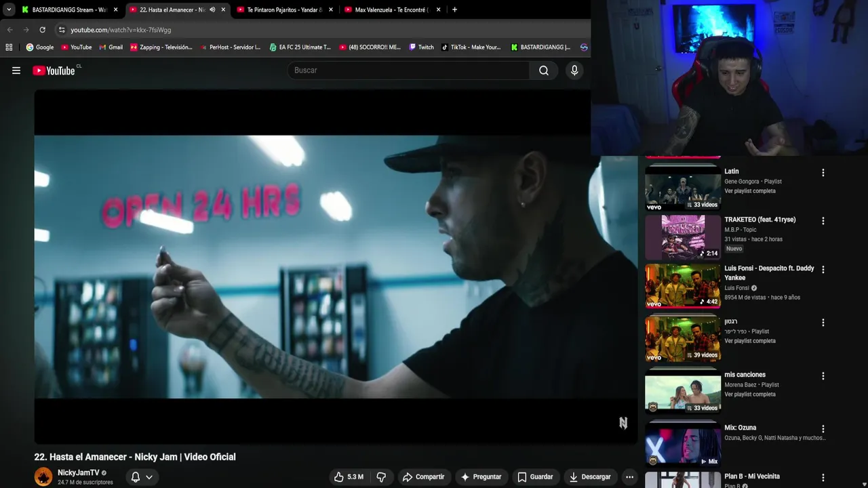Open Zapping Televisión bookmark

coord(161,47)
